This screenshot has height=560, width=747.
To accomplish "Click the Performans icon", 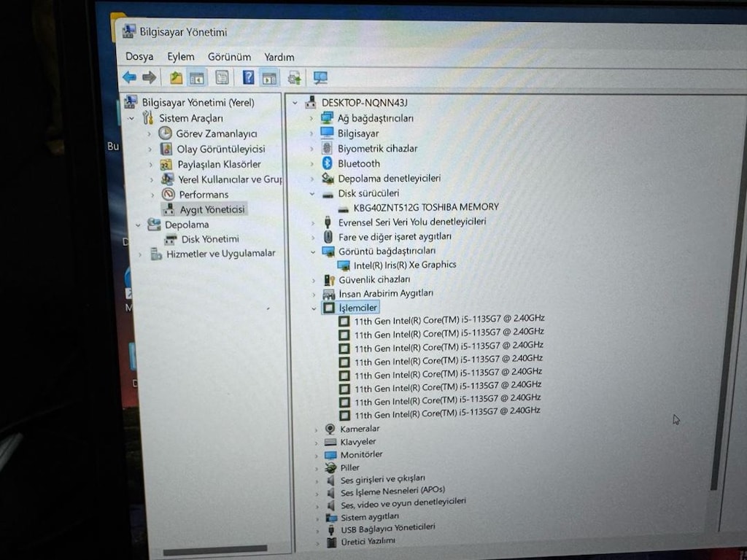I will point(169,194).
